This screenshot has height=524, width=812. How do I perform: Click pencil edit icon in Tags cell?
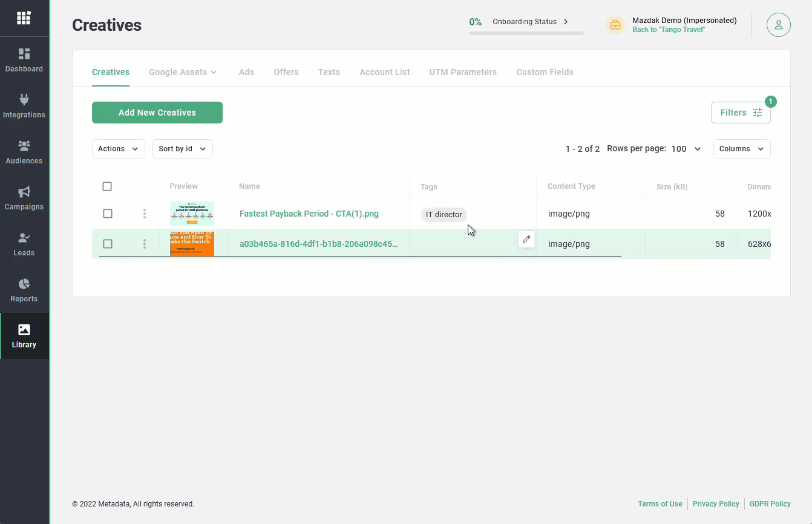tap(526, 240)
